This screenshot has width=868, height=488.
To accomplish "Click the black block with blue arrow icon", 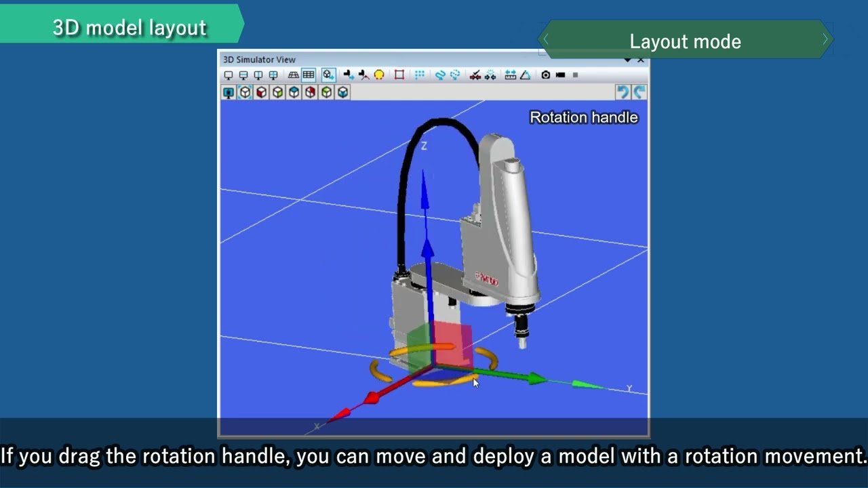I will point(349,75).
